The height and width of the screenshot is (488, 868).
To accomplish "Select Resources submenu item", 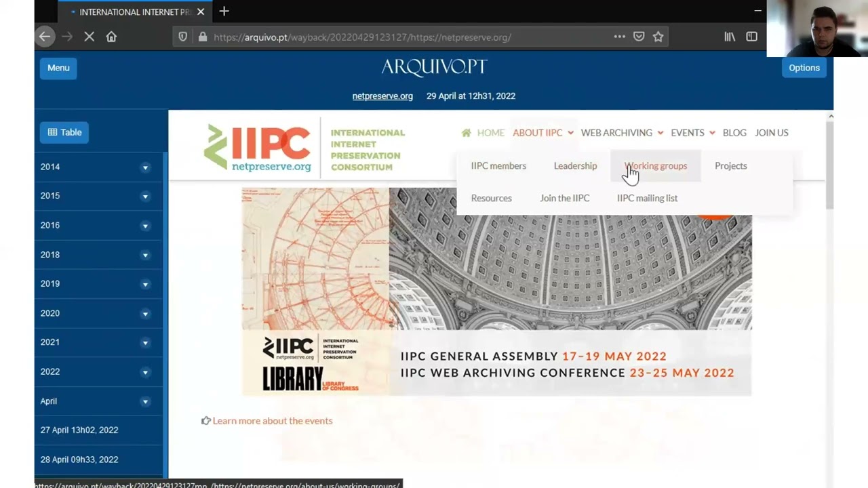I will tap(491, 199).
